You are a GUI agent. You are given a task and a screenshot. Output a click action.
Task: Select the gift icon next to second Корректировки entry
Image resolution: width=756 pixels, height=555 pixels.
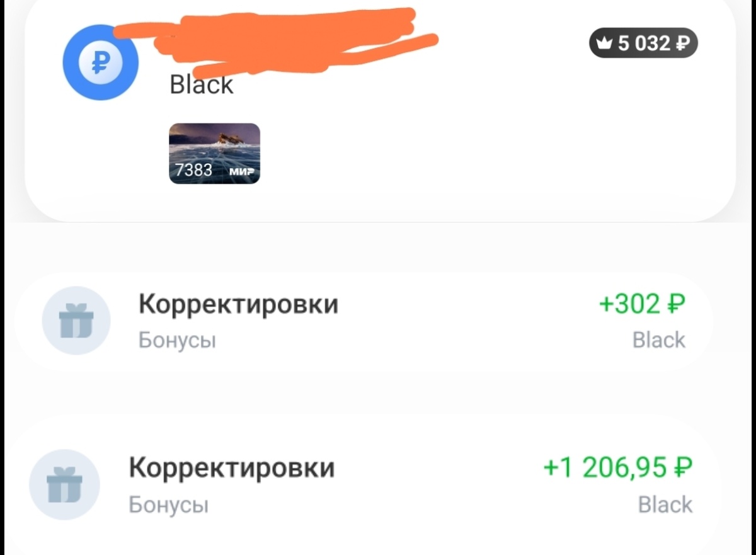[65, 485]
